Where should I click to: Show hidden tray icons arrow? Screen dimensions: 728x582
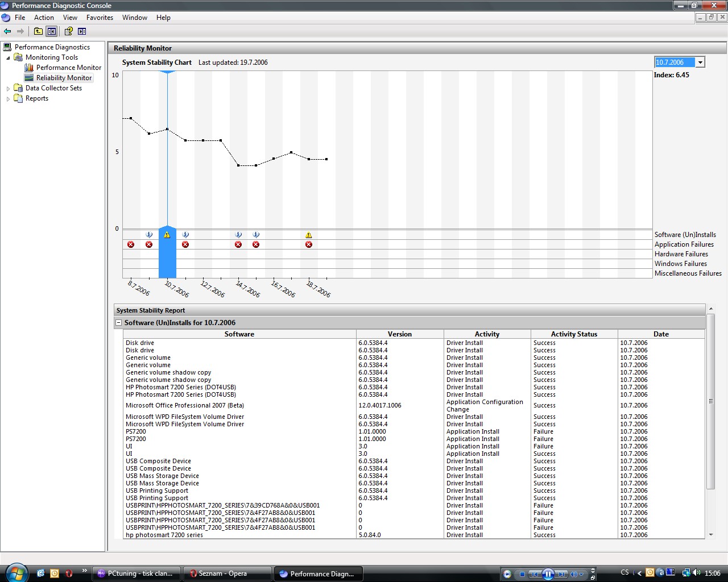click(639, 573)
